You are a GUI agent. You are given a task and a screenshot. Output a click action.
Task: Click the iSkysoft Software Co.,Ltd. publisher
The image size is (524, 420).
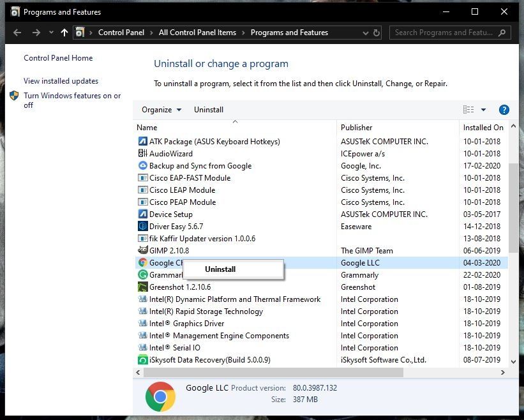point(384,360)
